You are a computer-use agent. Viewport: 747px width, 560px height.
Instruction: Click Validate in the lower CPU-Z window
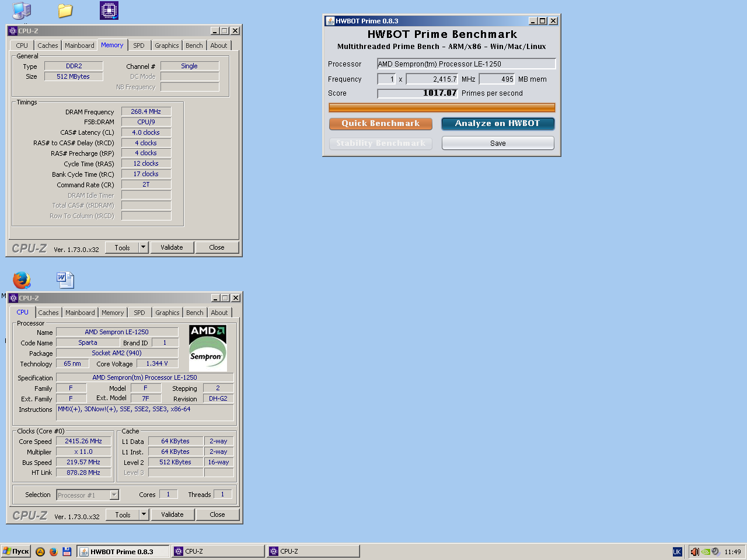coord(172,514)
